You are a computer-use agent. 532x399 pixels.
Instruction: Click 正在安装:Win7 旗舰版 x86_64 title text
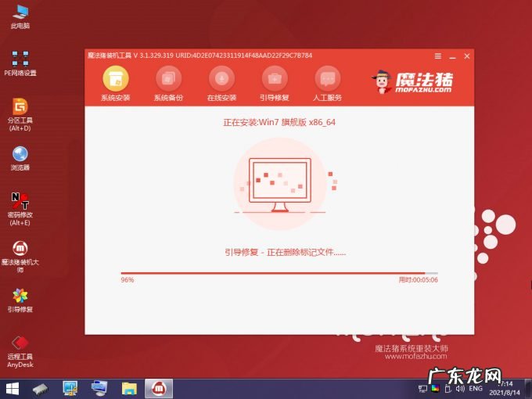pos(279,122)
